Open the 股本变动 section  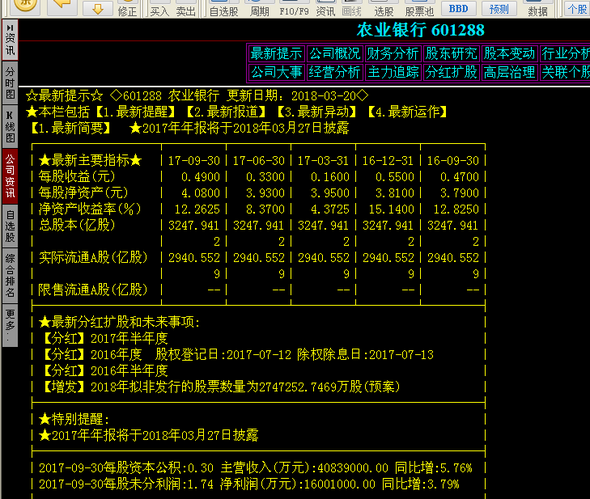509,53
